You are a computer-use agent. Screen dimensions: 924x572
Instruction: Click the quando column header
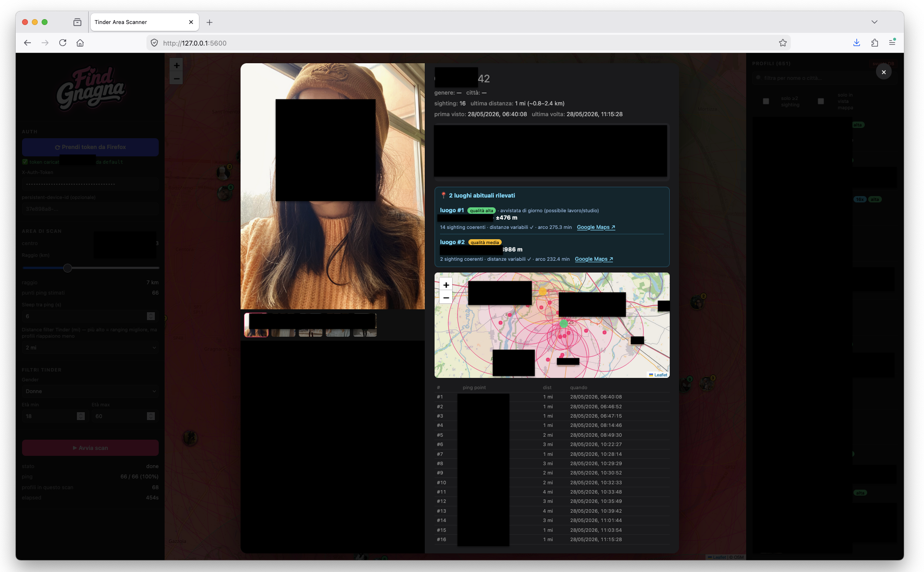(x=579, y=388)
